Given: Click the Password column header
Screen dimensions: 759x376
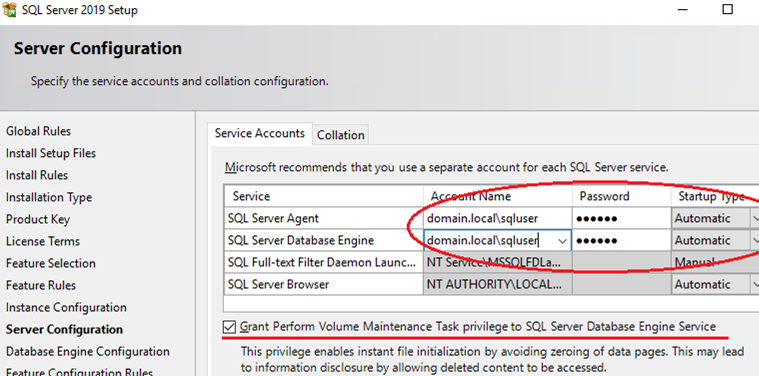Looking at the screenshot, I should 622,196.
